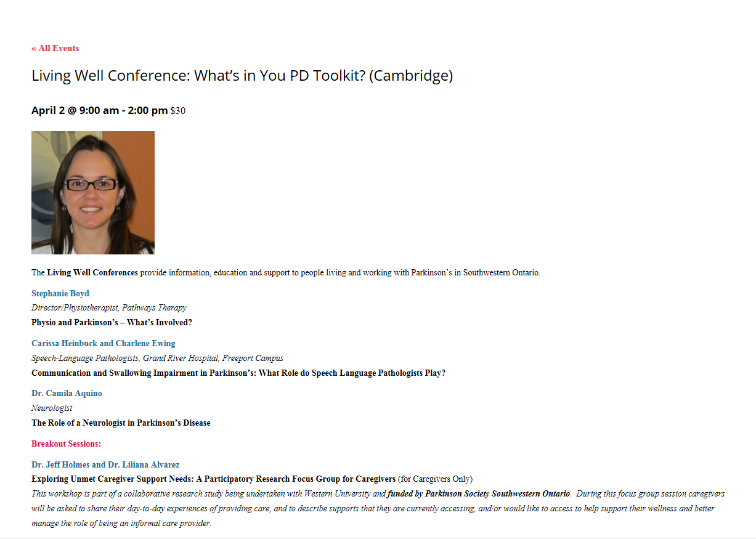Viewport: 756px width, 539px height.
Task: Open Carissa Heinbuck and Charlene Ewing link
Action: 104,343
